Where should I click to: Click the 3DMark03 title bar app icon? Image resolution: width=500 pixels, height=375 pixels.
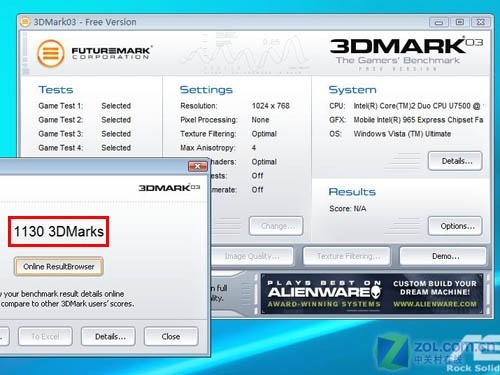(25, 22)
